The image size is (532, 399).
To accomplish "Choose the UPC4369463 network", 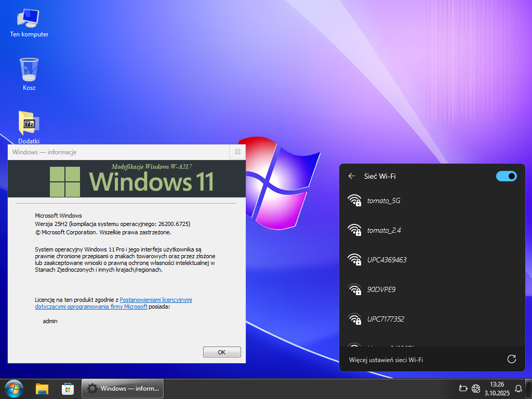I will (387, 260).
